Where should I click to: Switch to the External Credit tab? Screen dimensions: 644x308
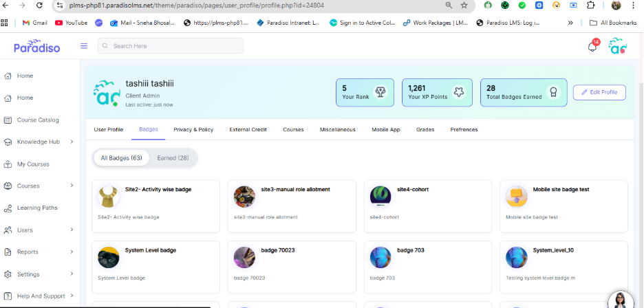[x=248, y=129]
